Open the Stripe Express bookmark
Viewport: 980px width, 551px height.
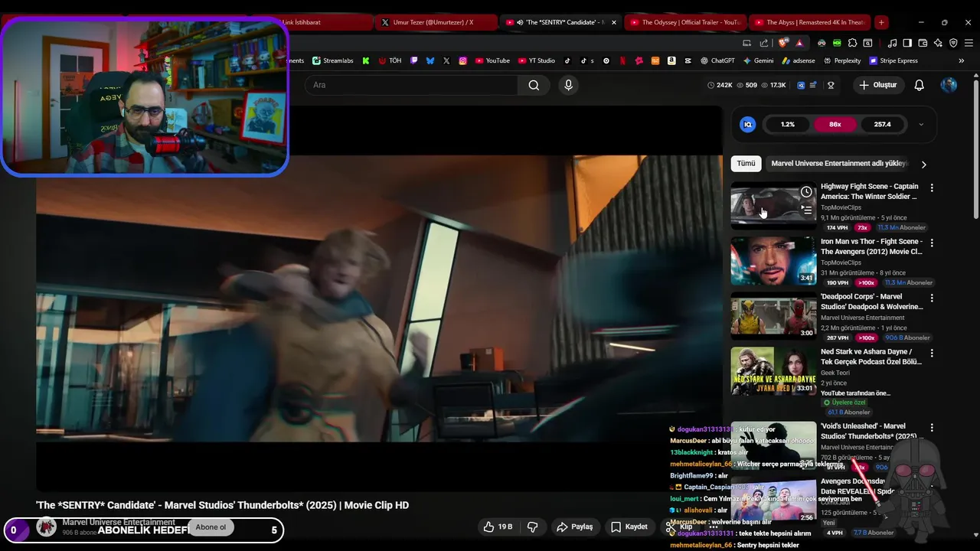(893, 60)
